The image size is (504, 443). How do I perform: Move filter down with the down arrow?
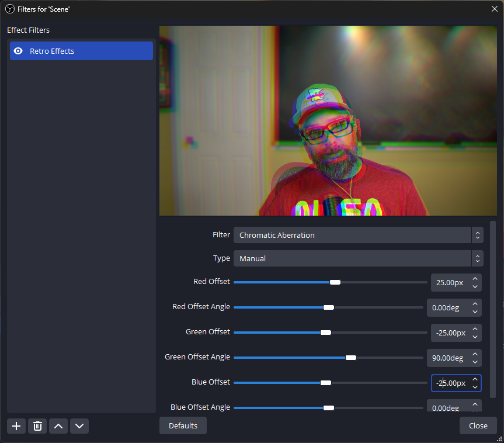coord(79,426)
